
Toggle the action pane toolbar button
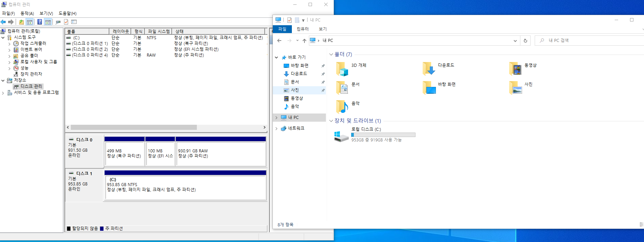coord(48,22)
